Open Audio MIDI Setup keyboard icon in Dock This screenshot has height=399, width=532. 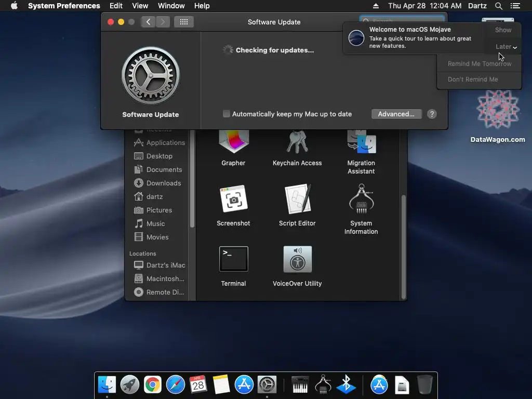[x=300, y=385]
